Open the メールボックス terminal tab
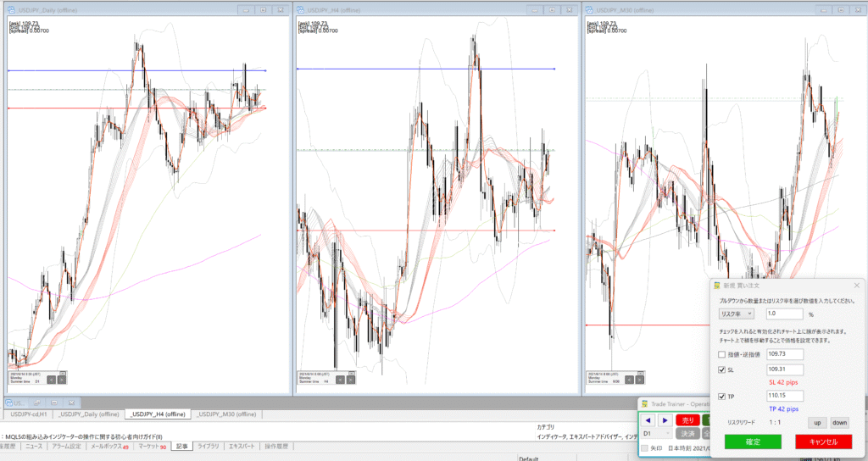This screenshot has height=461, width=868. click(109, 446)
